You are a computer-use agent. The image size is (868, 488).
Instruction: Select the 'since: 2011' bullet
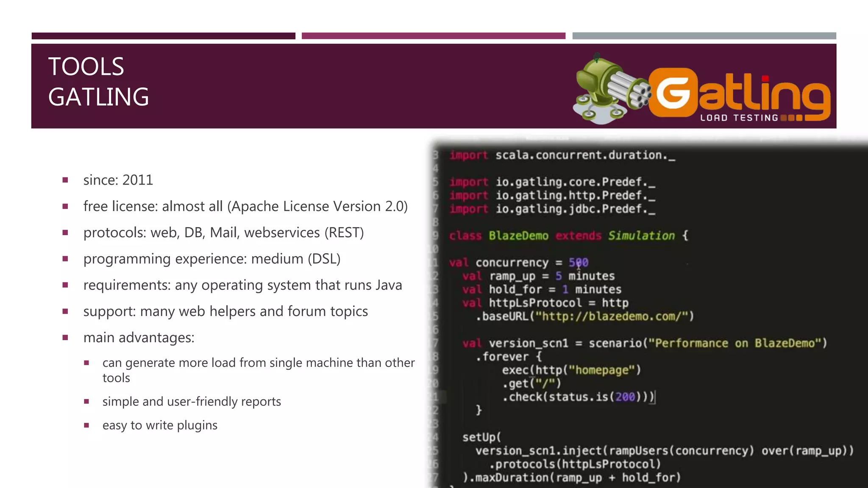[118, 180]
